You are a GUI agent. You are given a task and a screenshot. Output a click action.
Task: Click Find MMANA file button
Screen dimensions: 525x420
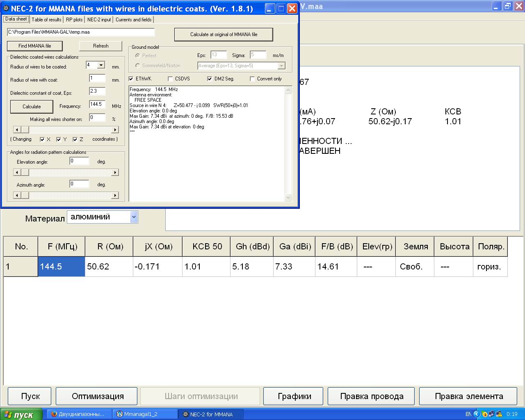(x=35, y=46)
